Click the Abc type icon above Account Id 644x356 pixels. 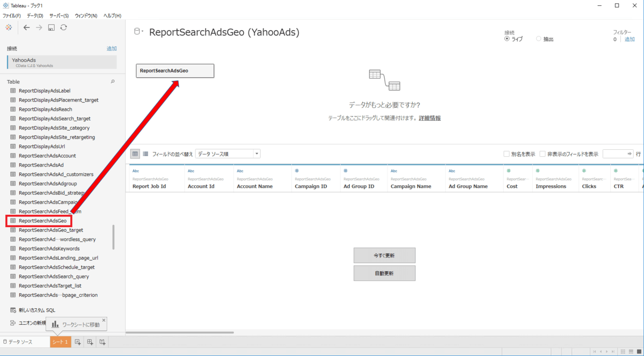click(x=191, y=171)
